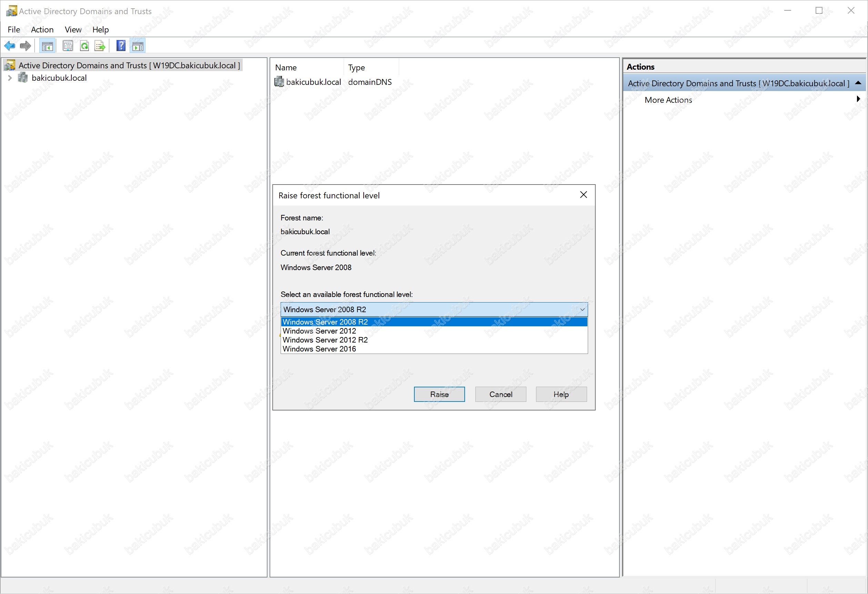
Task: Sort by the Type column header
Action: (x=372, y=68)
